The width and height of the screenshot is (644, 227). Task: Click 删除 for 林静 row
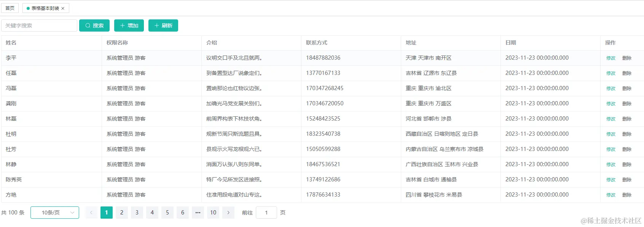click(x=627, y=165)
